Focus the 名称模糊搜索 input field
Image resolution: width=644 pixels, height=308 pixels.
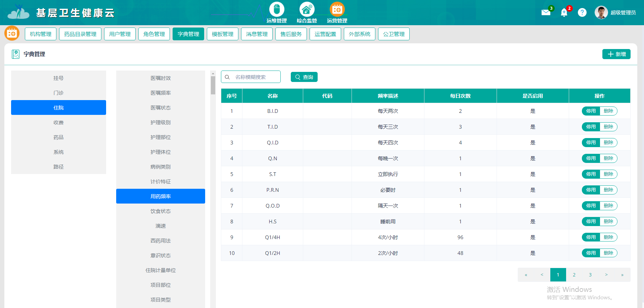pyautogui.click(x=251, y=77)
